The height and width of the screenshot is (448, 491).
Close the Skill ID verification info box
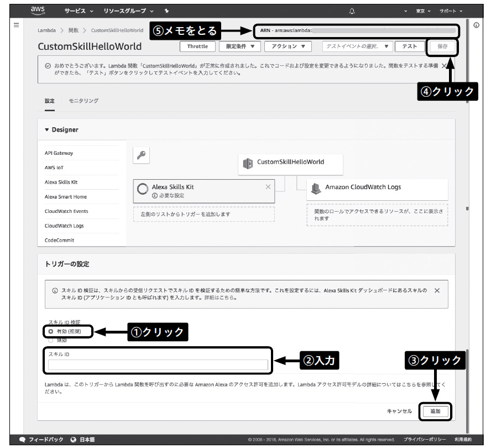point(437,290)
